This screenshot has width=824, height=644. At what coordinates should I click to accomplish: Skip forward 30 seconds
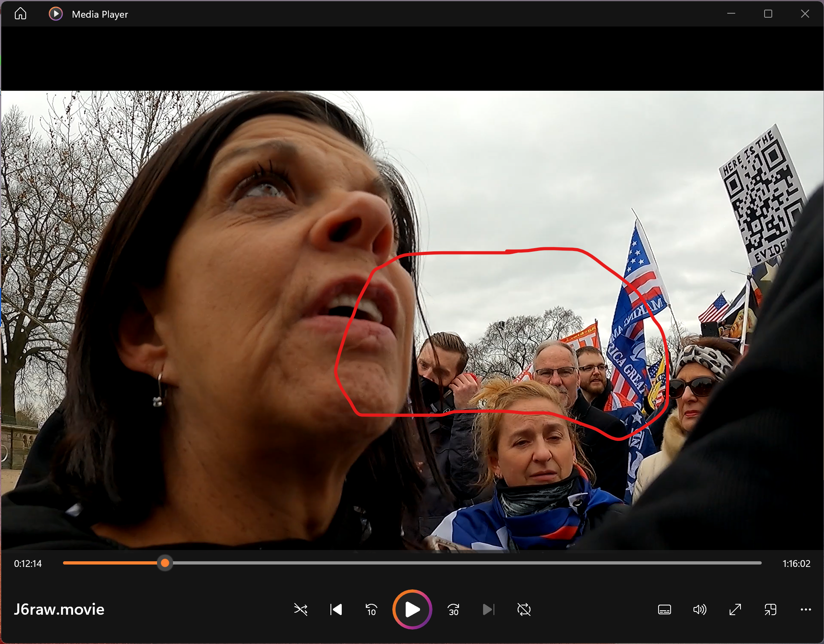(453, 609)
